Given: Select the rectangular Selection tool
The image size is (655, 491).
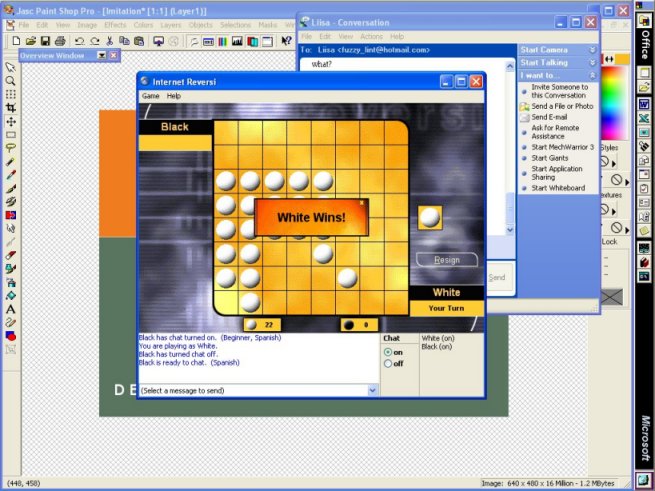Looking at the screenshot, I should click(10, 135).
